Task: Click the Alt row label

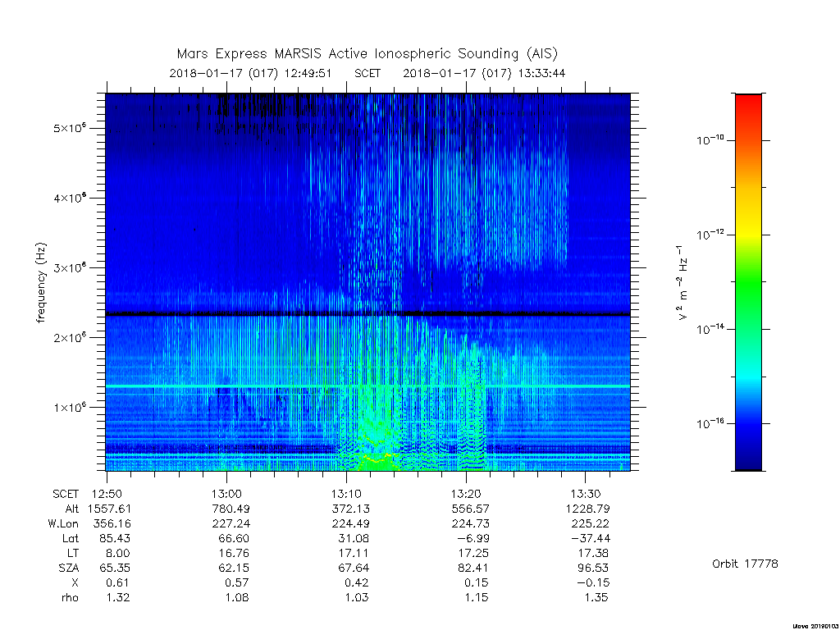Action: click(x=71, y=509)
